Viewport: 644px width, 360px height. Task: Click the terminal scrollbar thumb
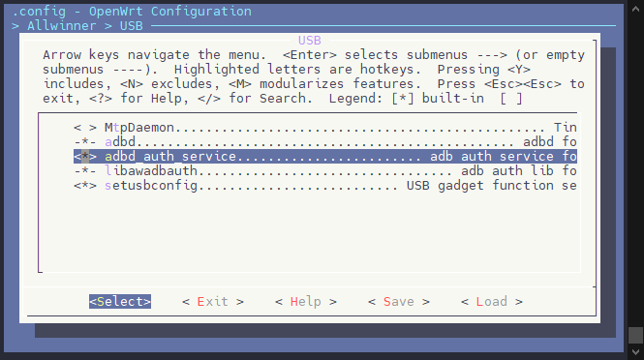(636, 335)
